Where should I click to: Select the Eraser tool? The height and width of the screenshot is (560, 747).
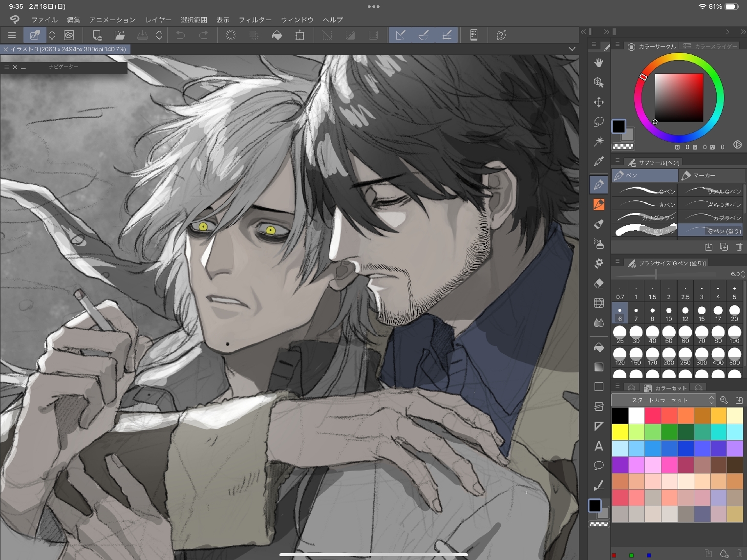tap(598, 283)
